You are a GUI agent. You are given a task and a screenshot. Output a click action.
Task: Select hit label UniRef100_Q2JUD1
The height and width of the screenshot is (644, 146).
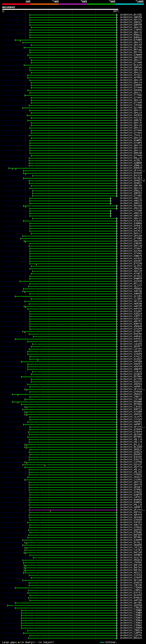131,296
